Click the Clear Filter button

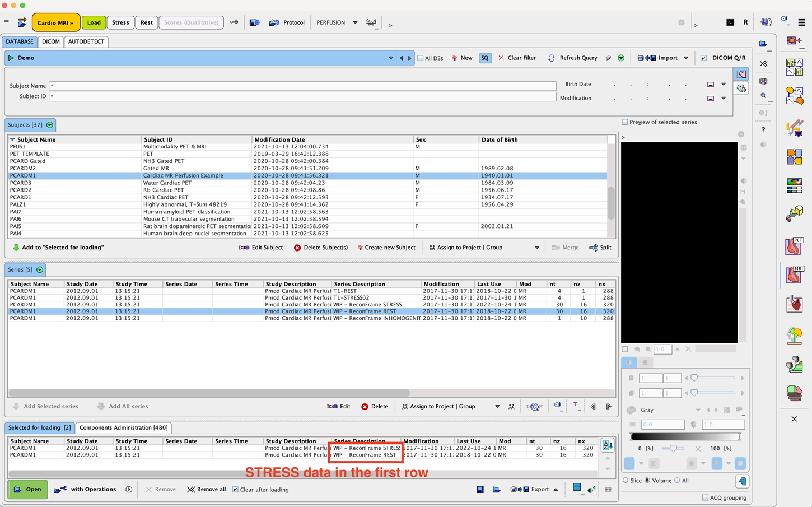click(x=516, y=58)
